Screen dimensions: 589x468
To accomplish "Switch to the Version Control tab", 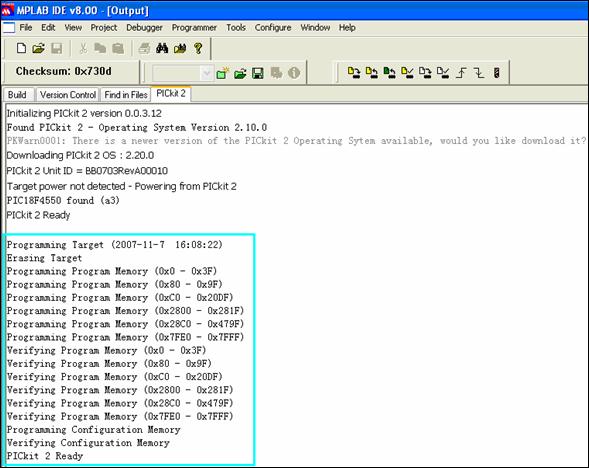I will [68, 95].
